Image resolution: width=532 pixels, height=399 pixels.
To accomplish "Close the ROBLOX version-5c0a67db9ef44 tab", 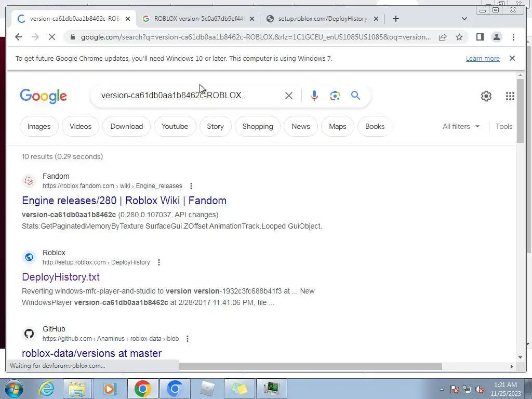I will tap(252, 19).
